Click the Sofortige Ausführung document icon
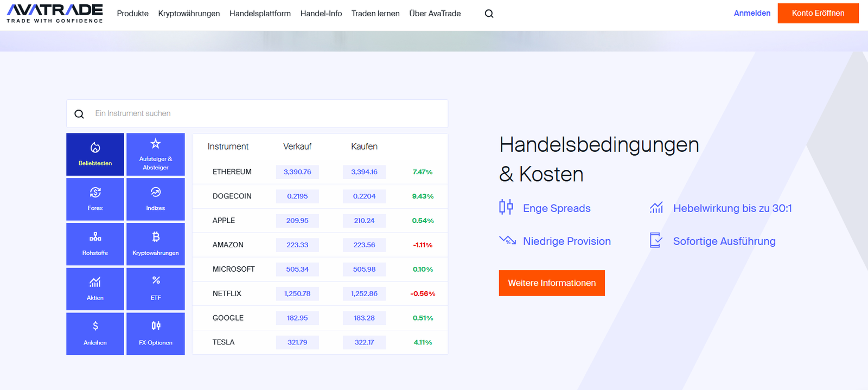The image size is (868, 390). pyautogui.click(x=656, y=240)
